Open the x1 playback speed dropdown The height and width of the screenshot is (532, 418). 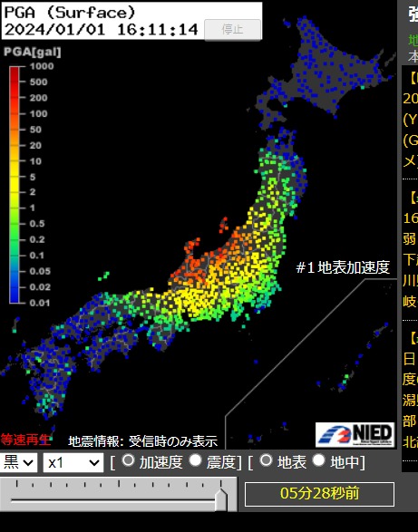(x=73, y=463)
